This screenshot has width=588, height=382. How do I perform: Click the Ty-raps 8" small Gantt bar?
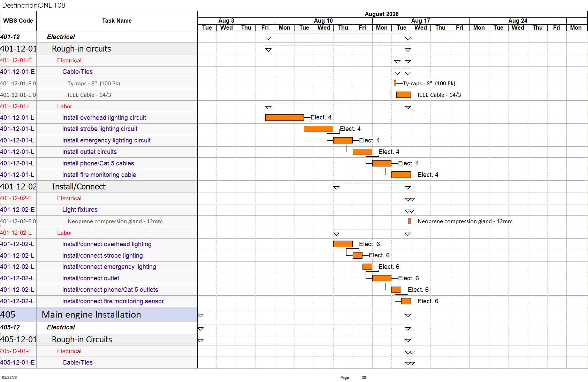point(395,83)
